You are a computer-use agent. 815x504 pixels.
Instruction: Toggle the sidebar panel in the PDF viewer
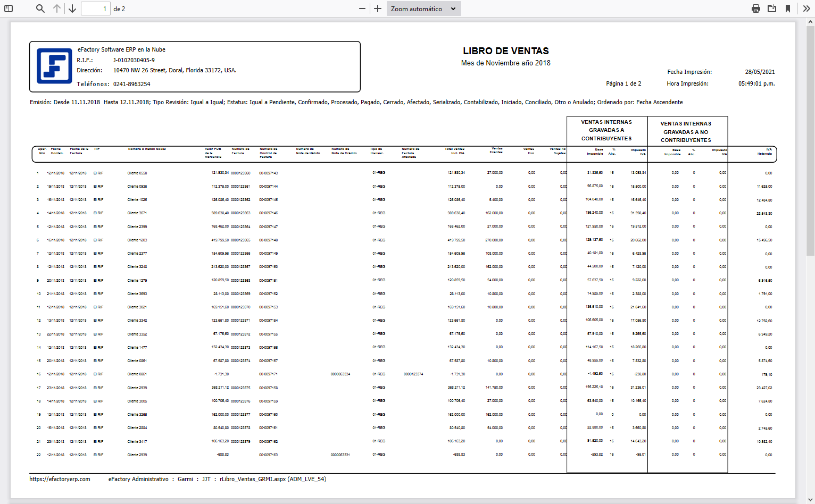(x=7, y=8)
